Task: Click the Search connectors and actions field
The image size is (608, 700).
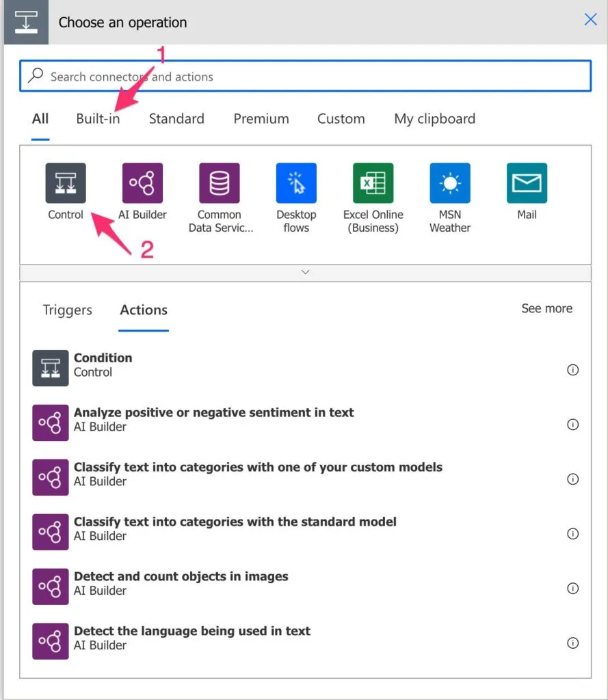Action: (x=305, y=77)
